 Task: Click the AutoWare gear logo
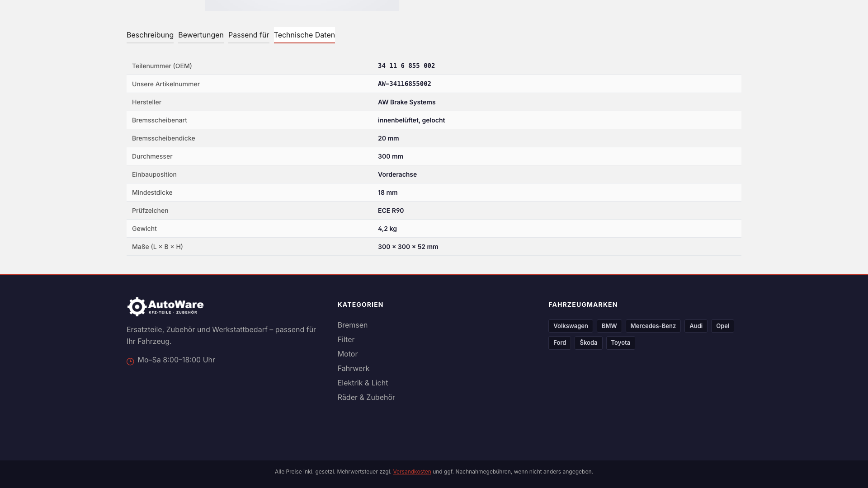pos(165,307)
